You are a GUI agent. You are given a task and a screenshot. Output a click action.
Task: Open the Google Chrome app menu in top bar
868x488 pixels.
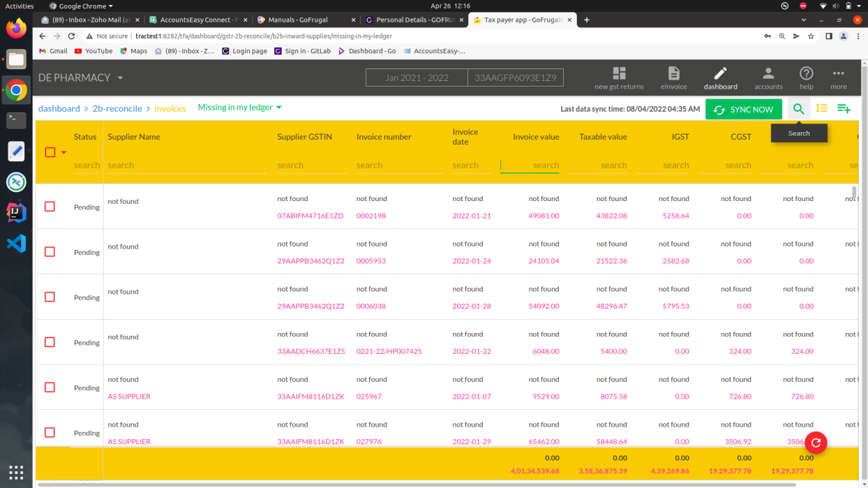tap(81, 6)
